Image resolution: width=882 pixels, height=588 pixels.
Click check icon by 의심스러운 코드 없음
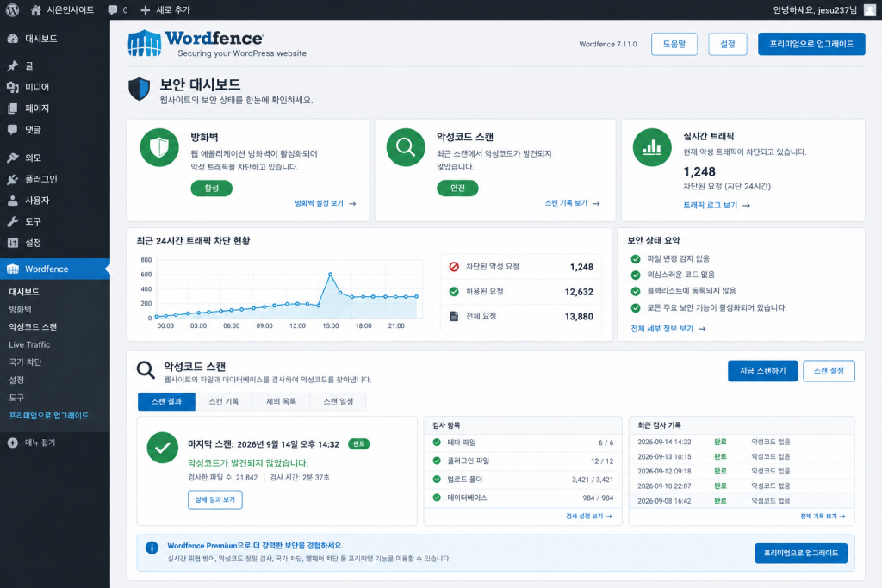tap(636, 275)
